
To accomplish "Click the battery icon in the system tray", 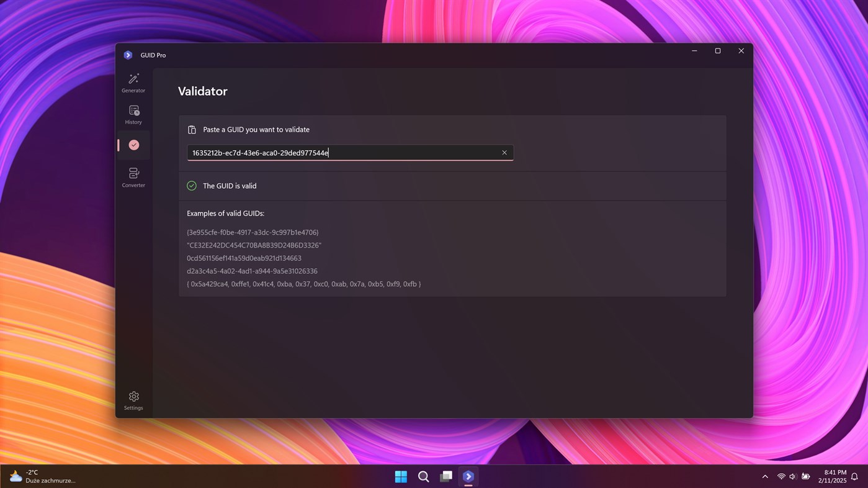I will 805,476.
